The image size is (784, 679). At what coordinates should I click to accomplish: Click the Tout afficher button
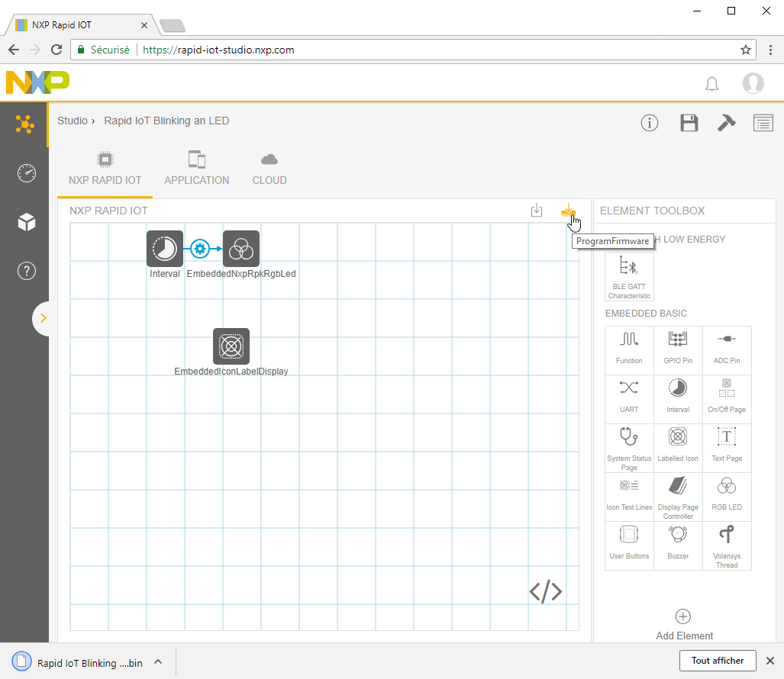click(x=718, y=661)
